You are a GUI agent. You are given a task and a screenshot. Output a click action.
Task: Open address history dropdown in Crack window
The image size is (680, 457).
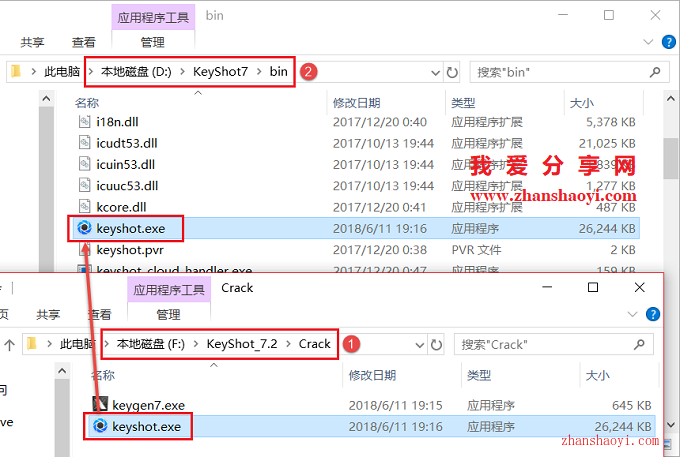point(419,345)
